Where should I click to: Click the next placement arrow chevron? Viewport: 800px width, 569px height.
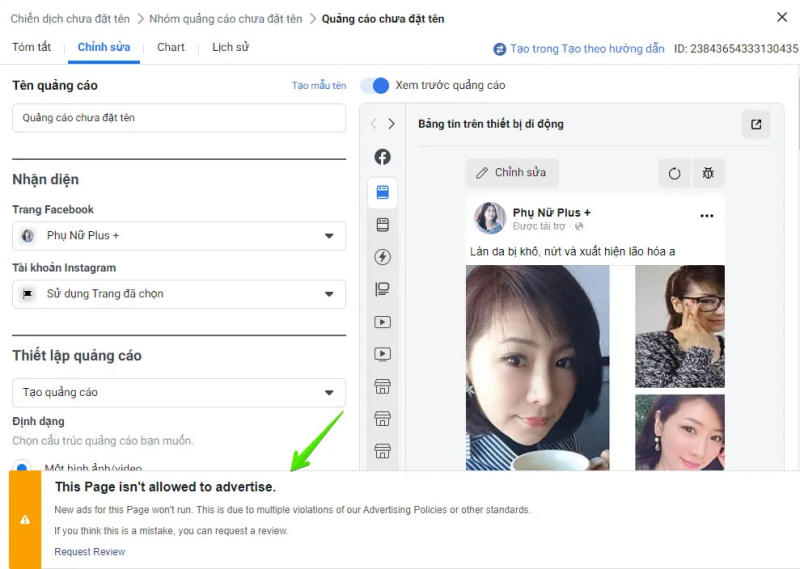point(391,124)
